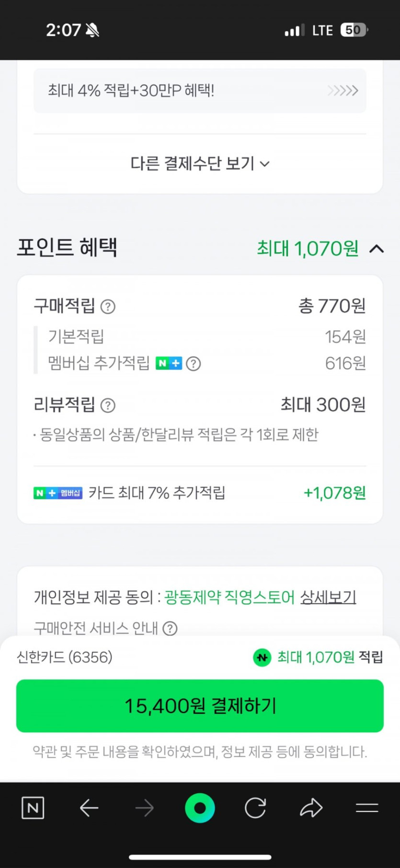The image size is (400, 868).
Task: Open 상세보기 link for 개인정보 제공 동의
Action: click(328, 598)
